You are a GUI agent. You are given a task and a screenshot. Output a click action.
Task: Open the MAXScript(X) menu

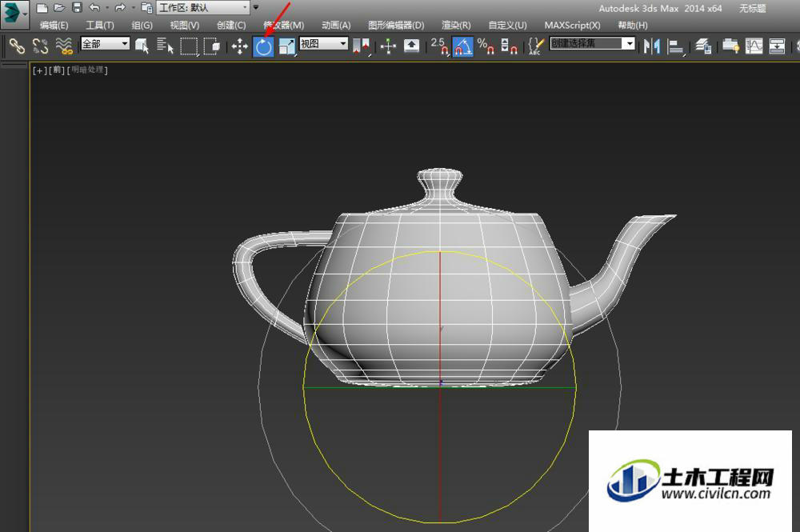[x=572, y=25]
